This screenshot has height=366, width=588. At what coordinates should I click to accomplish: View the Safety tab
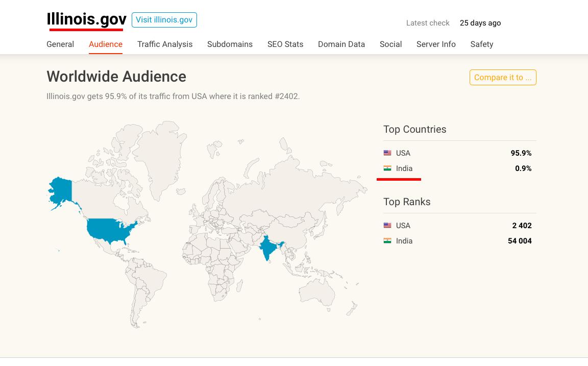tap(481, 44)
